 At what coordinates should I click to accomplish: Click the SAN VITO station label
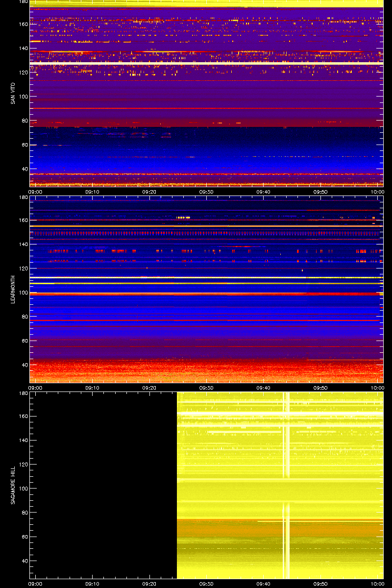pos(13,93)
